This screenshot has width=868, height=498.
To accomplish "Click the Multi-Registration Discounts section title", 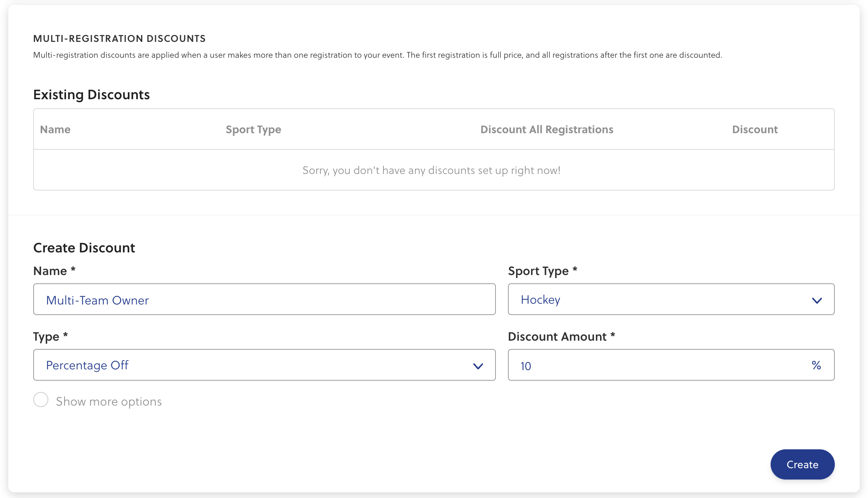I will (x=119, y=38).
